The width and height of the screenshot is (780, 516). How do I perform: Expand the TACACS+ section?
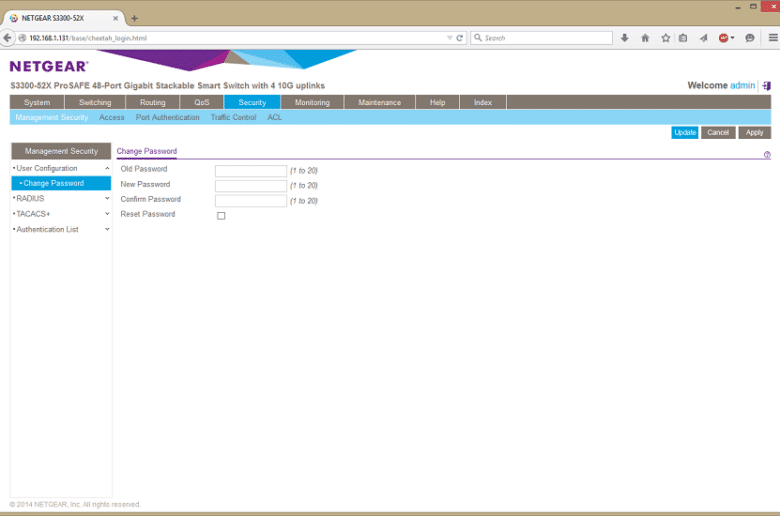tap(107, 214)
